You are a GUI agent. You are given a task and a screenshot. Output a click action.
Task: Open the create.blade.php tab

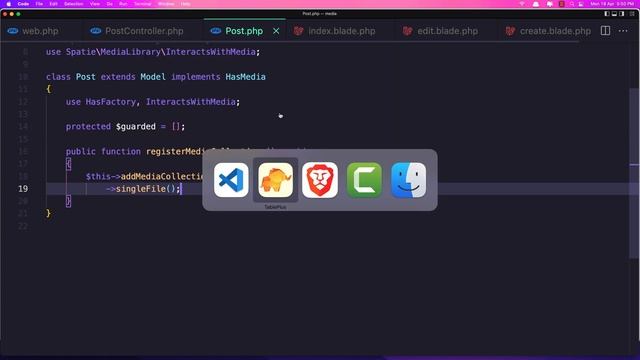548,31
